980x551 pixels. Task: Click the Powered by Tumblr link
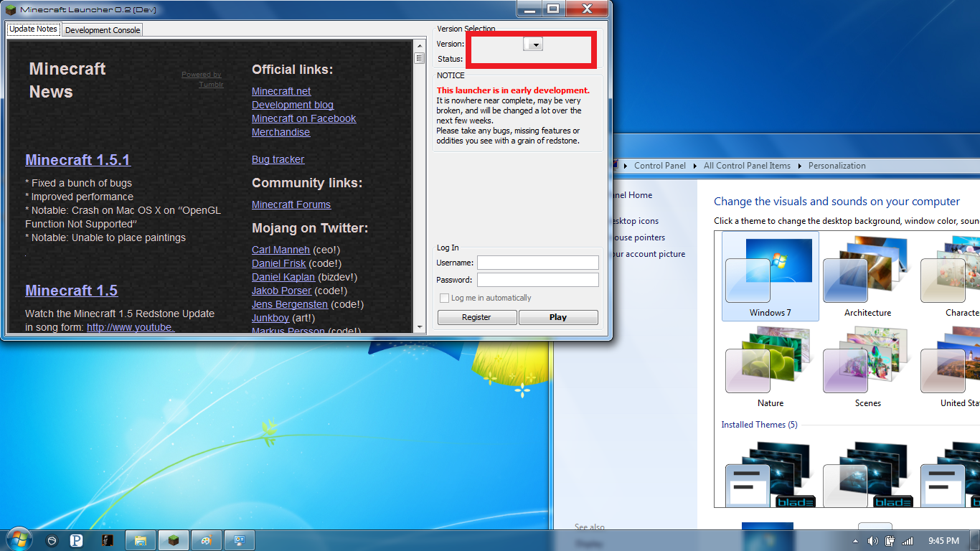pyautogui.click(x=202, y=79)
